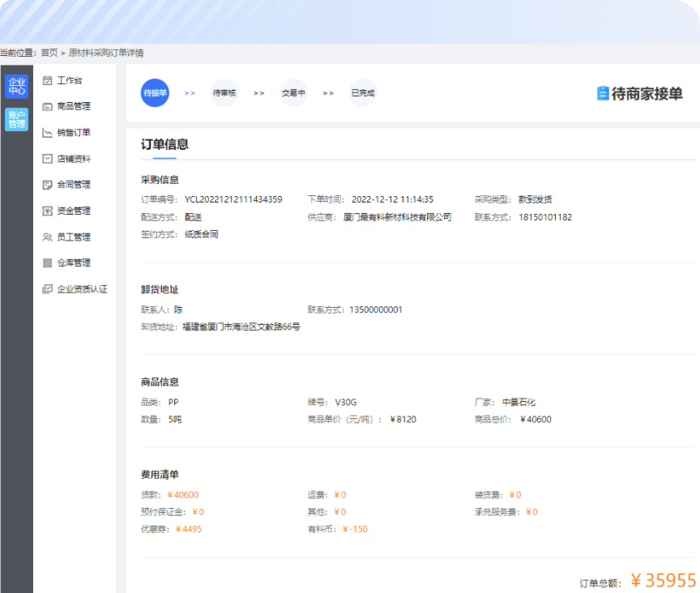Image resolution: width=700 pixels, height=593 pixels.
Task: Open the 企业中心 sidebar tile
Action: (16, 86)
